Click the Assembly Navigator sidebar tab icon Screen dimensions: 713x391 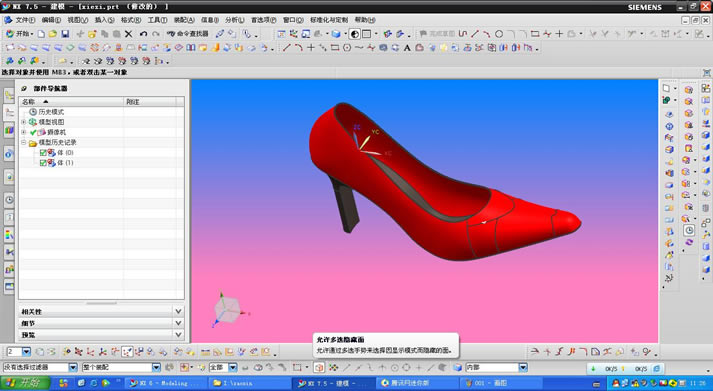coord(9,95)
